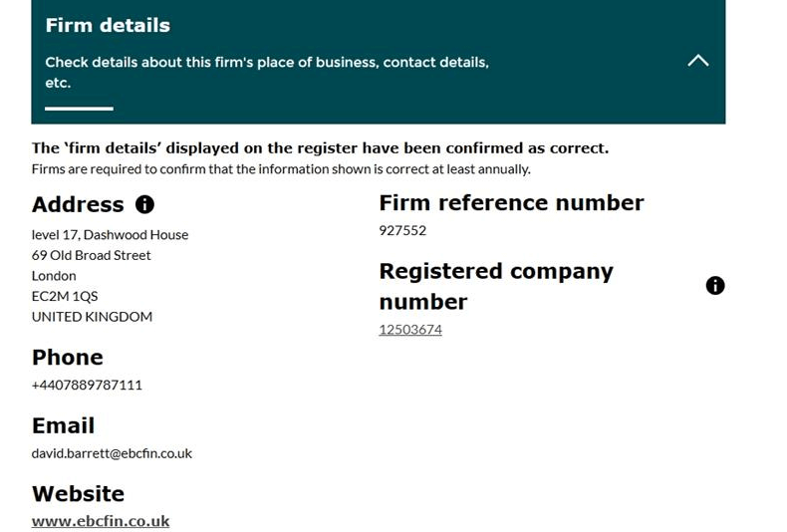787x532 pixels.
Task: Click info icon next to Registered company number
Action: click(715, 286)
